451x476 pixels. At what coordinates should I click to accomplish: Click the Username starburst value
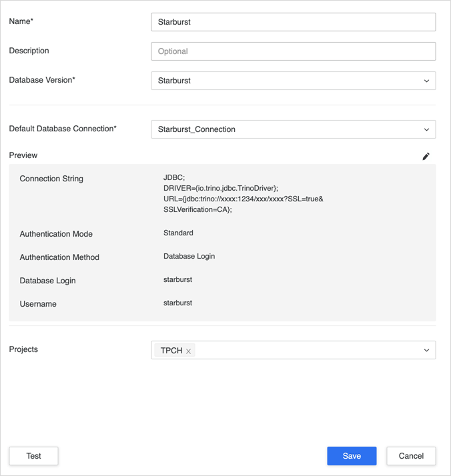click(x=177, y=303)
